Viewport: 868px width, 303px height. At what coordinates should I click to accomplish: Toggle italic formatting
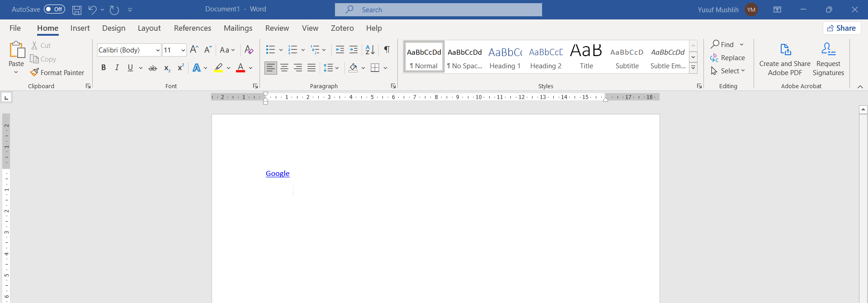[x=117, y=68]
